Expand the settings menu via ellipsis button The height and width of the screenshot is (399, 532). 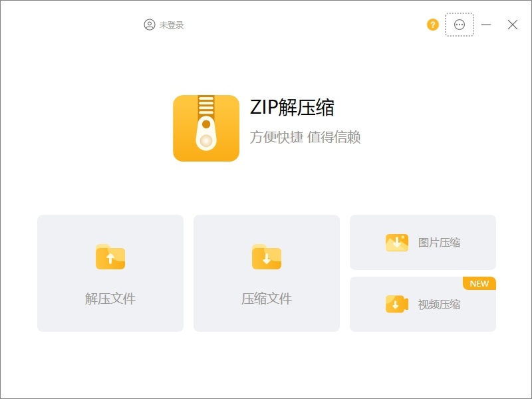(x=458, y=25)
